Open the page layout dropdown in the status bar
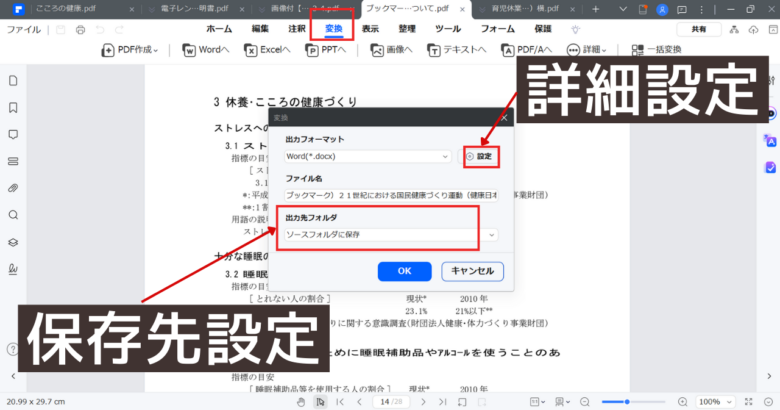 point(537,402)
